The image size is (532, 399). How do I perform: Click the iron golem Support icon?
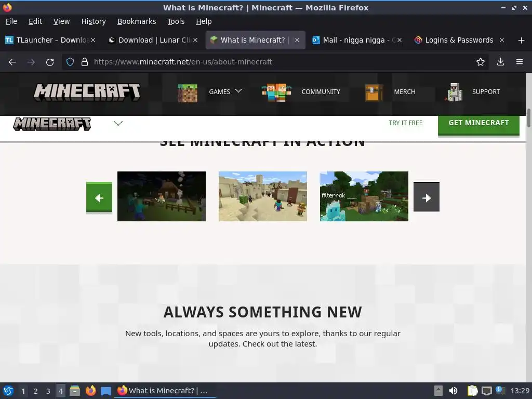(x=454, y=92)
